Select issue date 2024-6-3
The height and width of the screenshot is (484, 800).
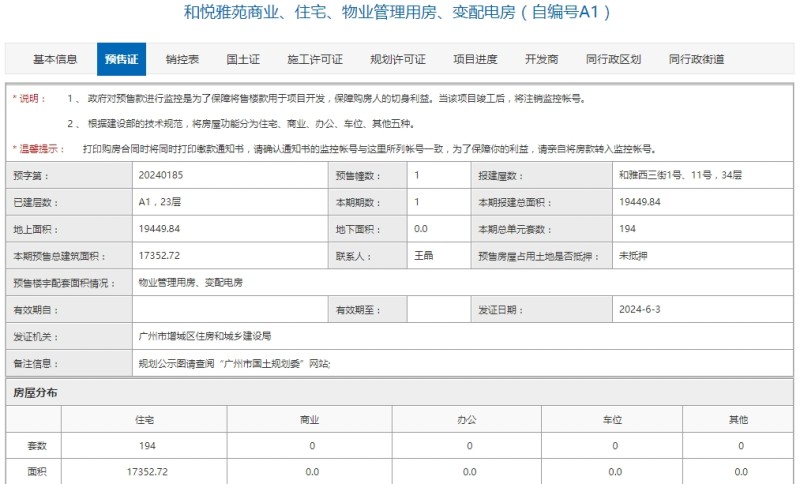click(x=640, y=309)
